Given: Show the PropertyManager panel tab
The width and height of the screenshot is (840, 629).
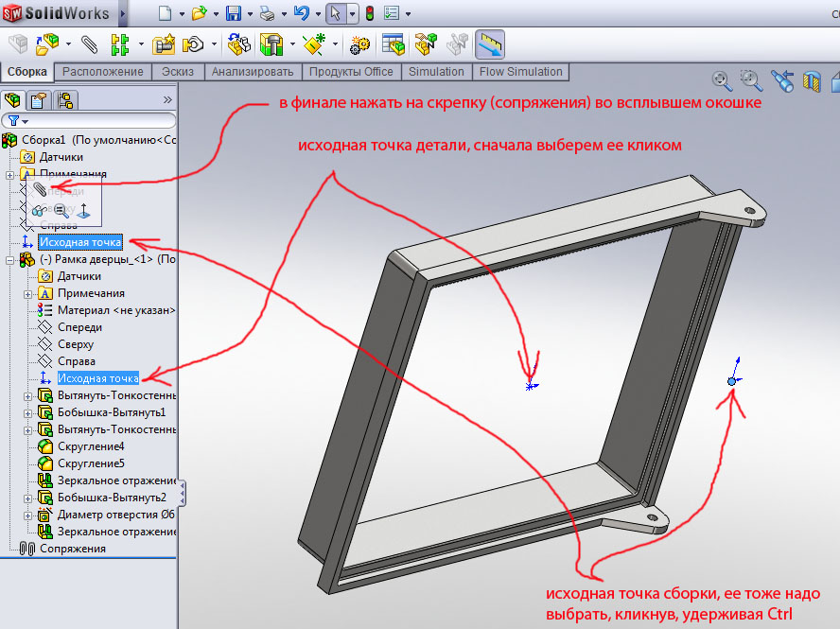Looking at the screenshot, I should pyautogui.click(x=39, y=100).
